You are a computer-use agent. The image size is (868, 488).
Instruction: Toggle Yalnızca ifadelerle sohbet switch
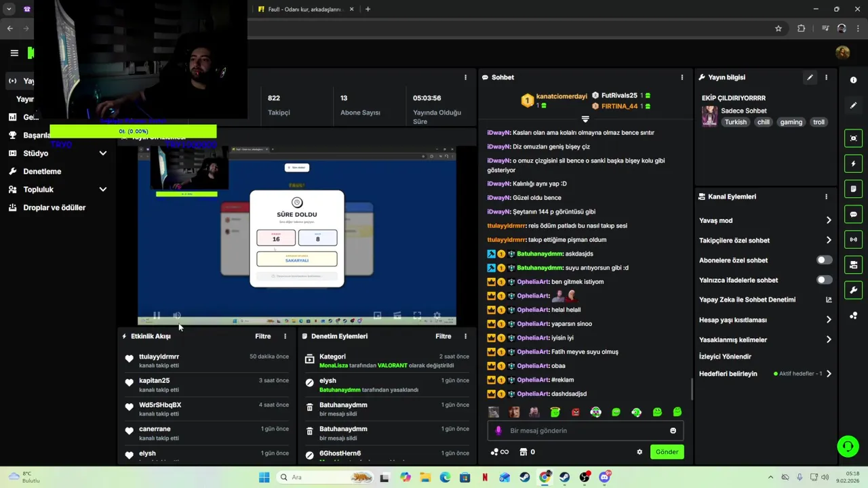(x=824, y=280)
